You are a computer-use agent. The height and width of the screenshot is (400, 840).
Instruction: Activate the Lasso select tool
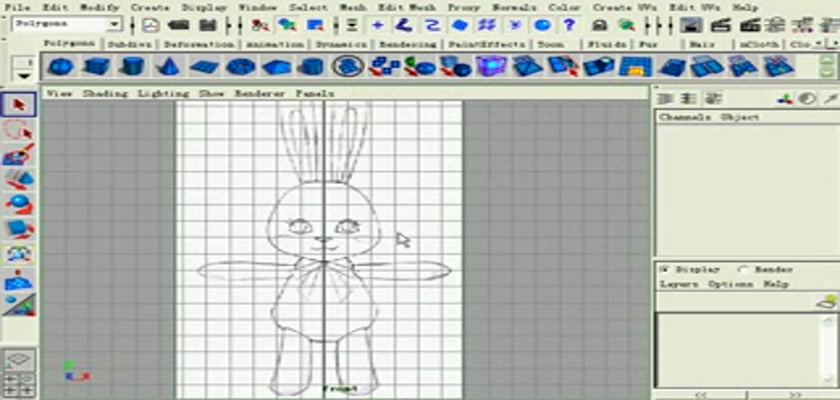[18, 130]
